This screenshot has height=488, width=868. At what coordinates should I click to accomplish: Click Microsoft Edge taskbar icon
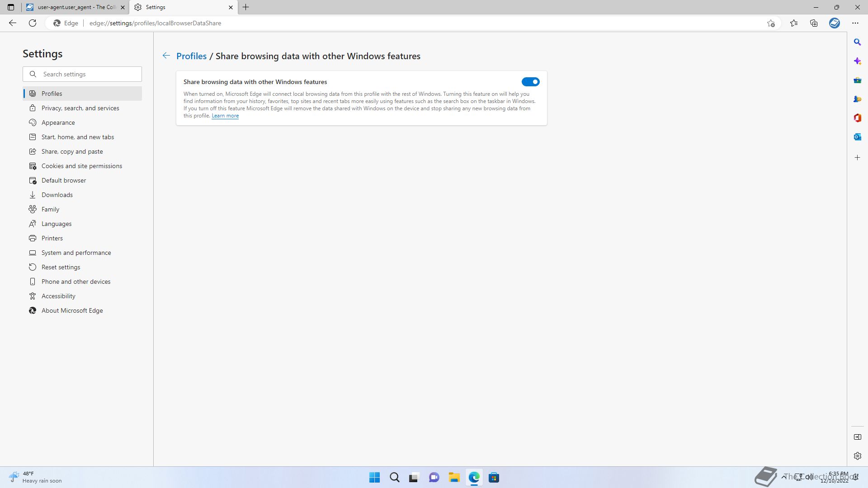(x=474, y=478)
